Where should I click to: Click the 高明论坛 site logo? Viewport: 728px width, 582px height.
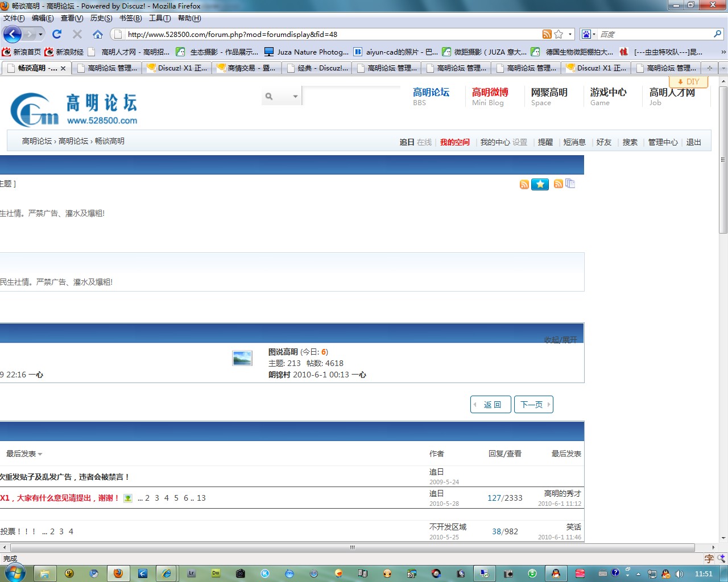74,110
